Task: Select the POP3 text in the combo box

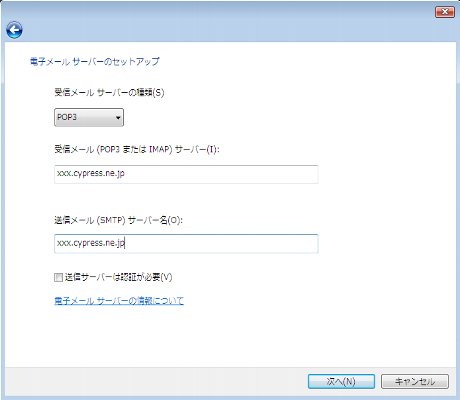Action: 67,117
